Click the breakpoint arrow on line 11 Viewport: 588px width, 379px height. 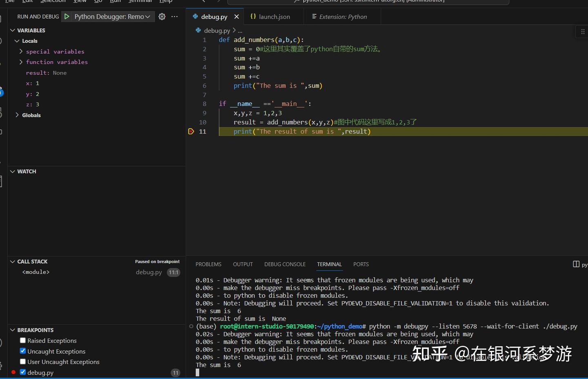coord(191,131)
